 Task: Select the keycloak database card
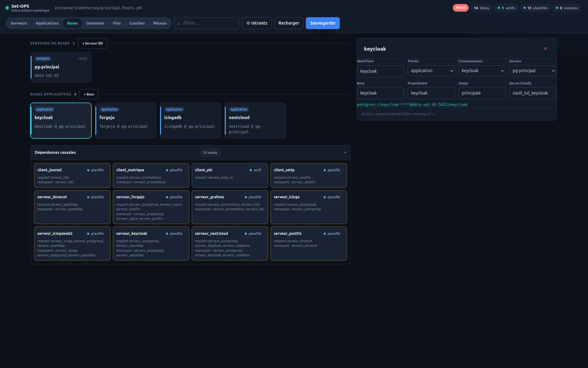[61, 121]
